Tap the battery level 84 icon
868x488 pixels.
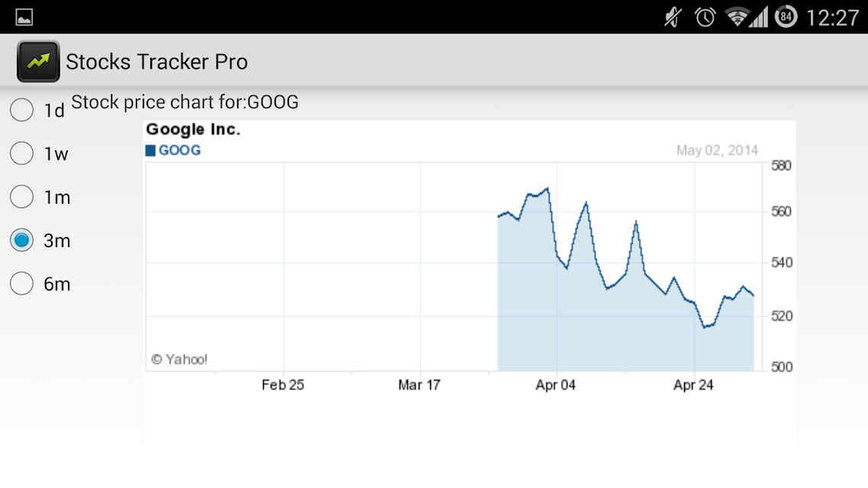(786, 17)
